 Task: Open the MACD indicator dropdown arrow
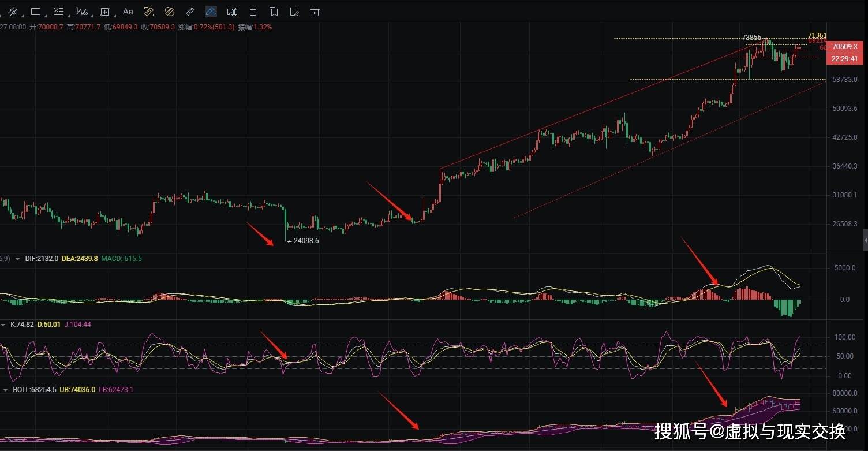point(17,259)
